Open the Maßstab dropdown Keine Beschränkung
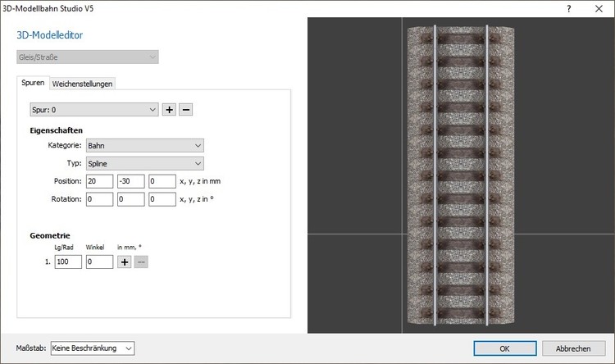The width and height of the screenshot is (615, 364). pos(93,348)
